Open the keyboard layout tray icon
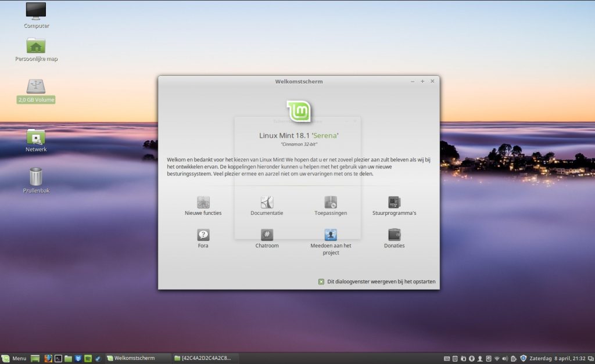 pyautogui.click(x=447, y=358)
